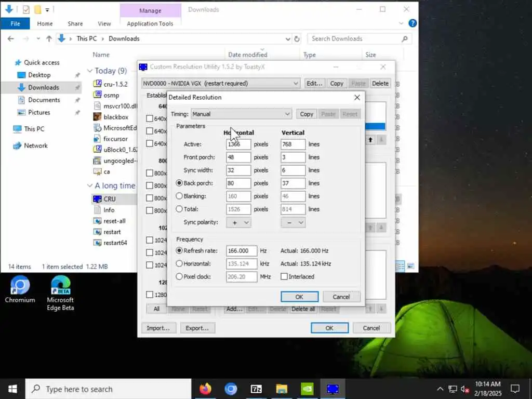Select the reset-all file icon
This screenshot has width=532, height=399.
point(97,221)
